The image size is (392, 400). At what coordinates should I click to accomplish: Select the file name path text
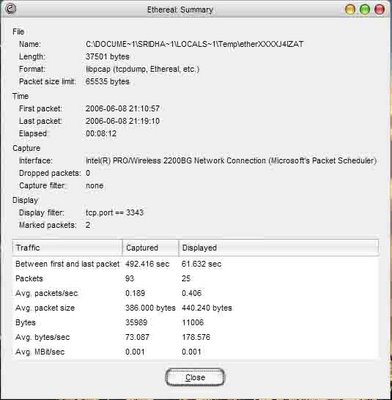point(194,44)
